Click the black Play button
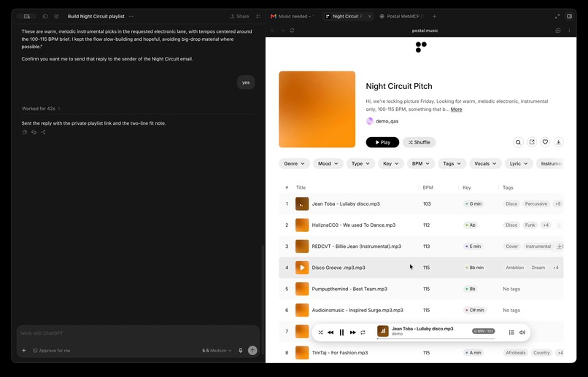Screen dimensions: 588x377 pyautogui.click(x=382, y=142)
